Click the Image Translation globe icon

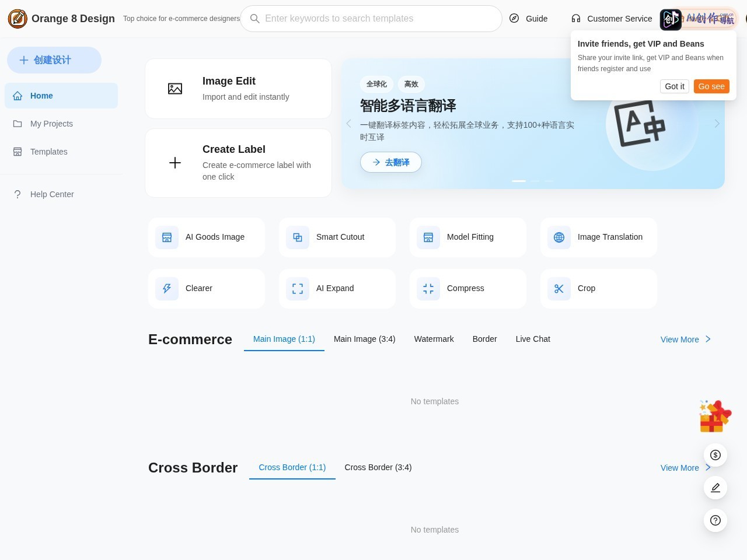coord(559,237)
